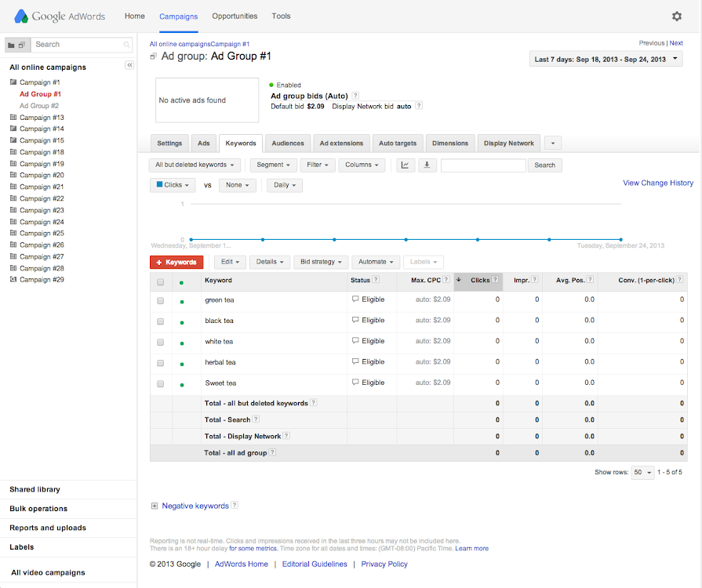Click the help icon beside Ad group bids
The width and height of the screenshot is (702, 588).
355,96
